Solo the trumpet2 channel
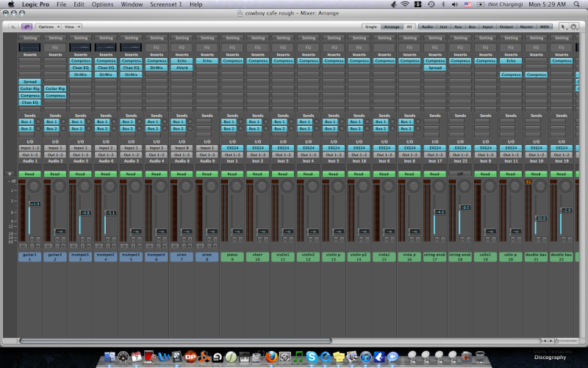The height and width of the screenshot is (368, 588). (x=114, y=239)
